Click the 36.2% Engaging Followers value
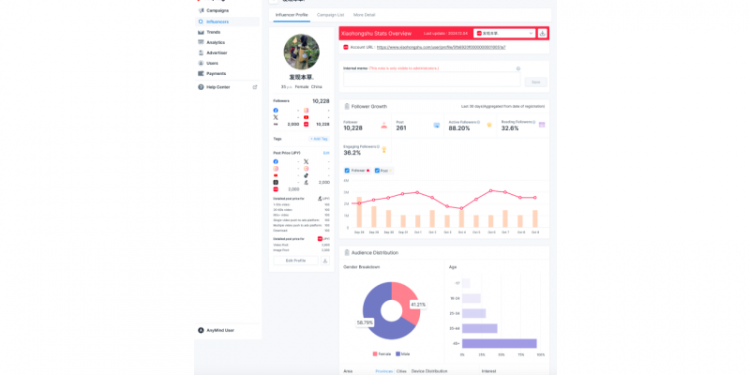Viewport: 750px width, 375px height. (x=352, y=153)
